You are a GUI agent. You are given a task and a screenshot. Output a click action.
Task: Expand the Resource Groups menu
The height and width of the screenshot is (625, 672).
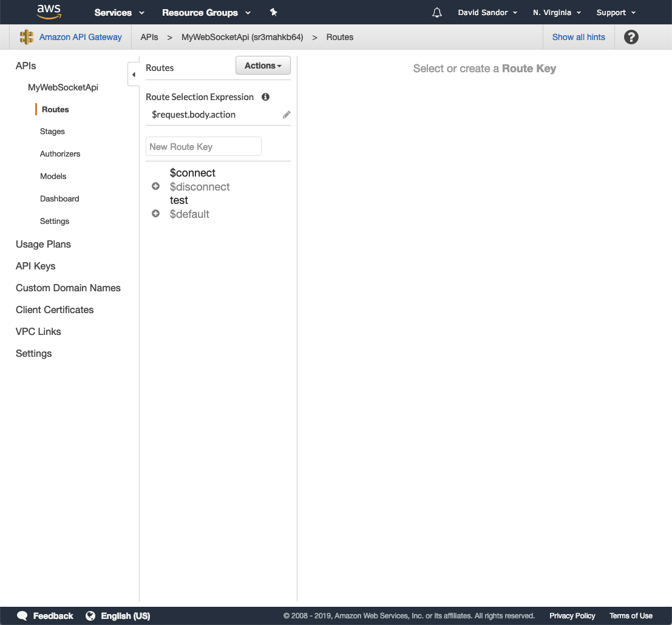206,12
